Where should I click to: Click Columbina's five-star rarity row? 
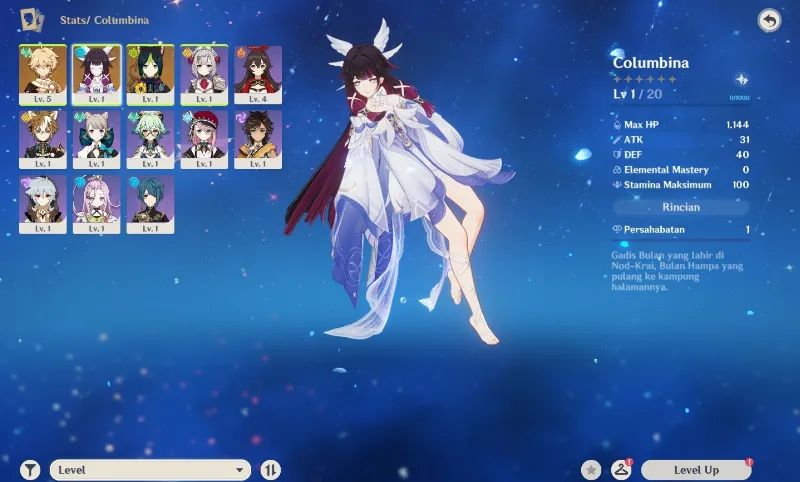pyautogui.click(x=645, y=79)
